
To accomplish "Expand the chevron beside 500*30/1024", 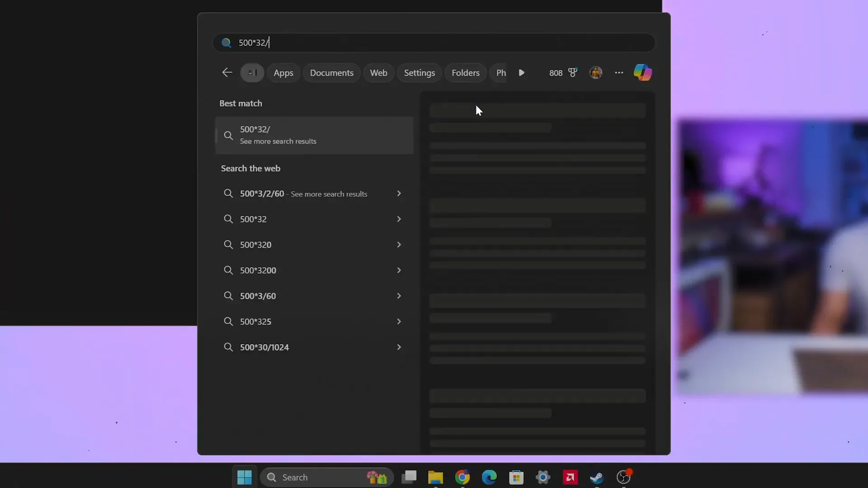I will [399, 347].
